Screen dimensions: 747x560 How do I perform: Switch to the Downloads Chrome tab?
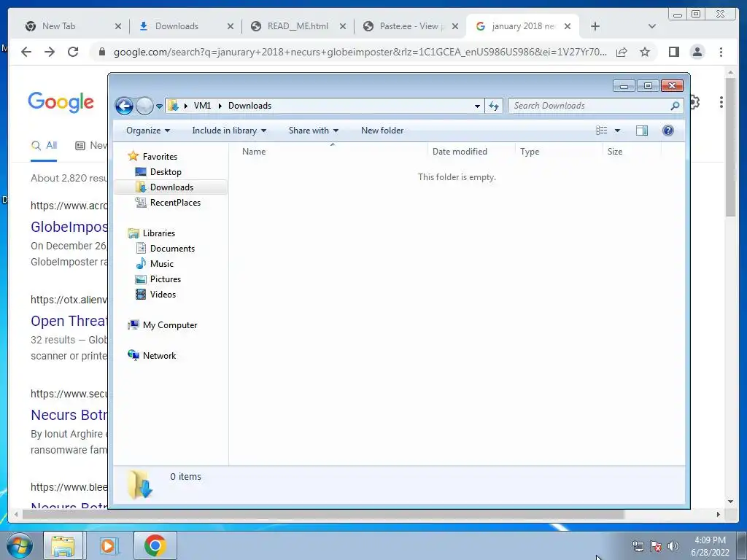click(x=177, y=26)
